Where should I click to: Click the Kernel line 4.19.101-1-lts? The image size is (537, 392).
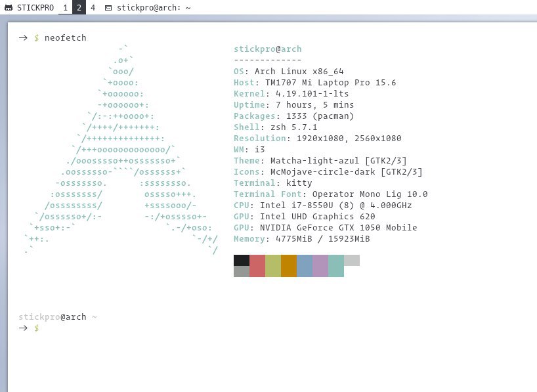coord(291,93)
